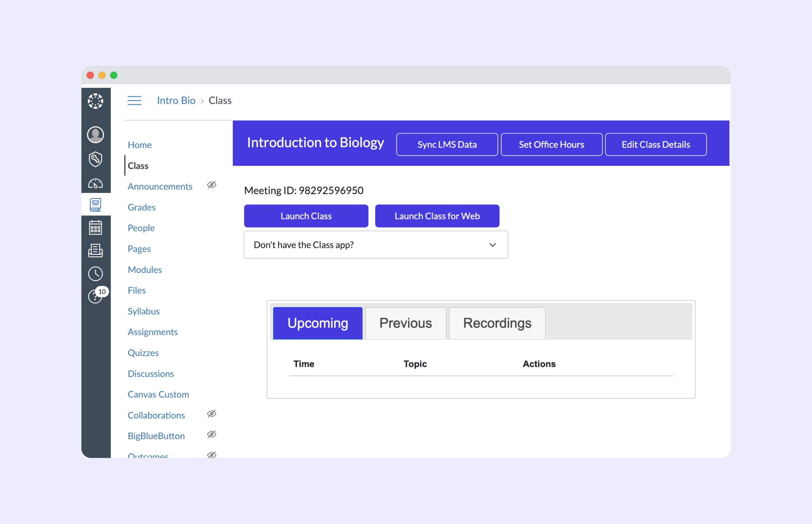Open Help icon with 10 badge
The image size is (812, 524).
tap(95, 296)
